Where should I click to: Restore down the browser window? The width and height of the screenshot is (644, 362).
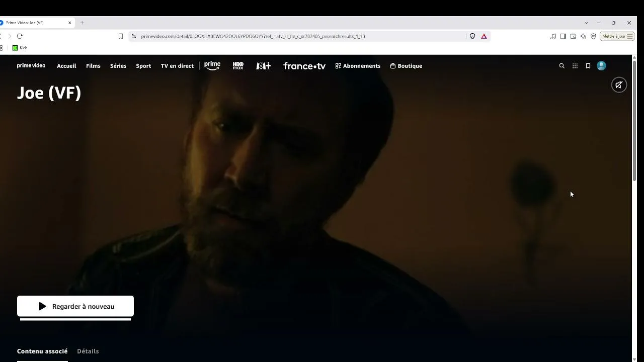(x=613, y=23)
